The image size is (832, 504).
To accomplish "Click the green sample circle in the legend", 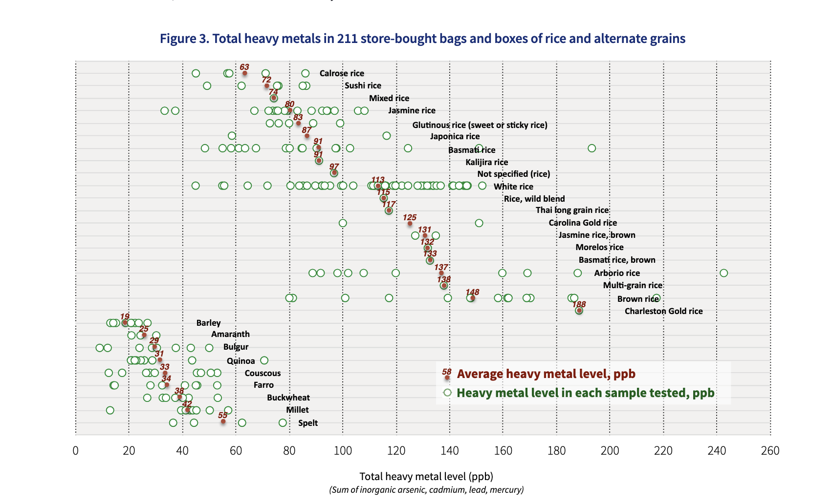I will 447,393.
